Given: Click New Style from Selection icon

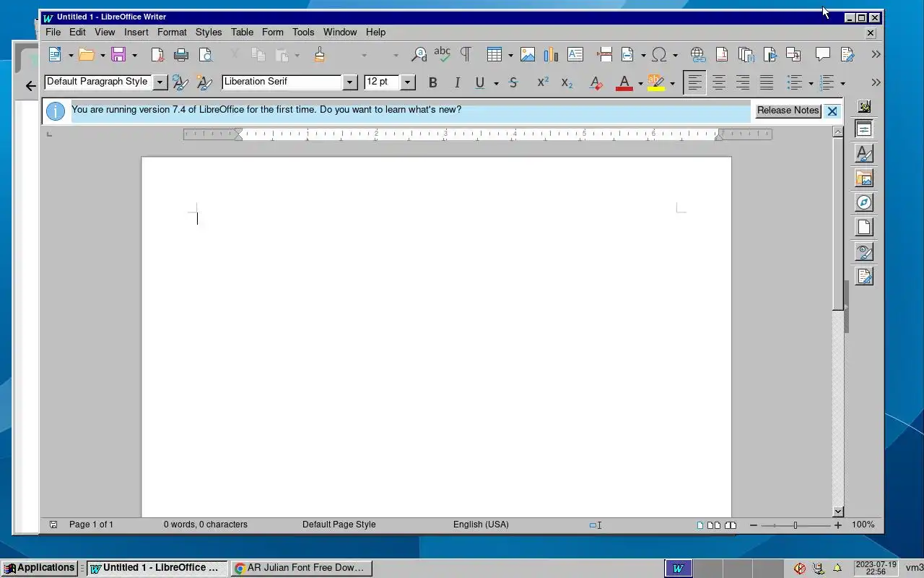Looking at the screenshot, I should pyautogui.click(x=204, y=82).
